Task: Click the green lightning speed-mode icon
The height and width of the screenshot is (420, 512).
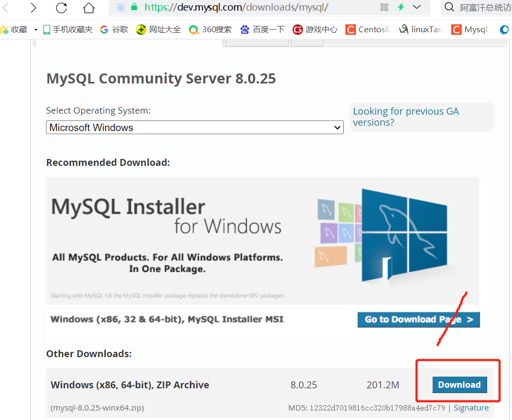Action: 401,7
